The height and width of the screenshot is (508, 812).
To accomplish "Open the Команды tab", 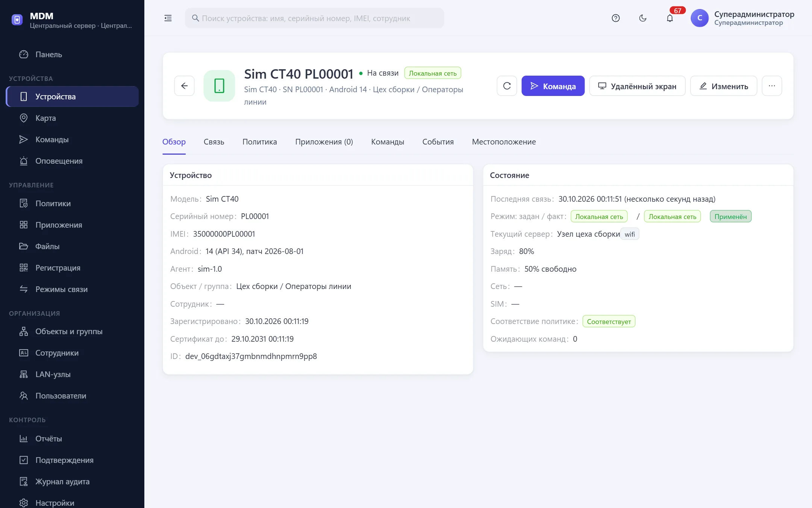I will 388,142.
